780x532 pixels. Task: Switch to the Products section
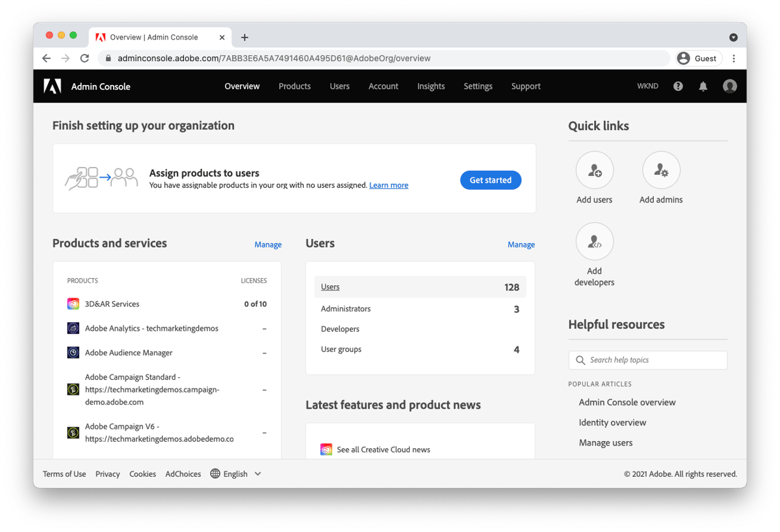click(x=294, y=86)
